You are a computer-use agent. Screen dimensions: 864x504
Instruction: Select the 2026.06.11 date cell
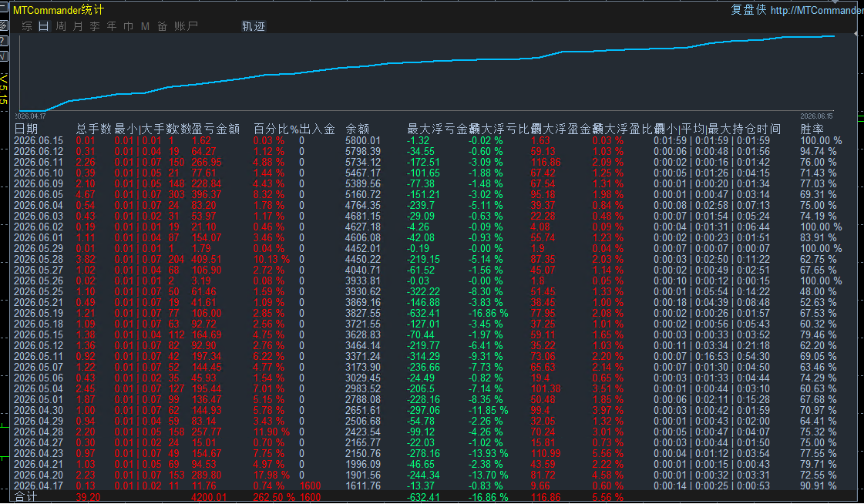39,162
